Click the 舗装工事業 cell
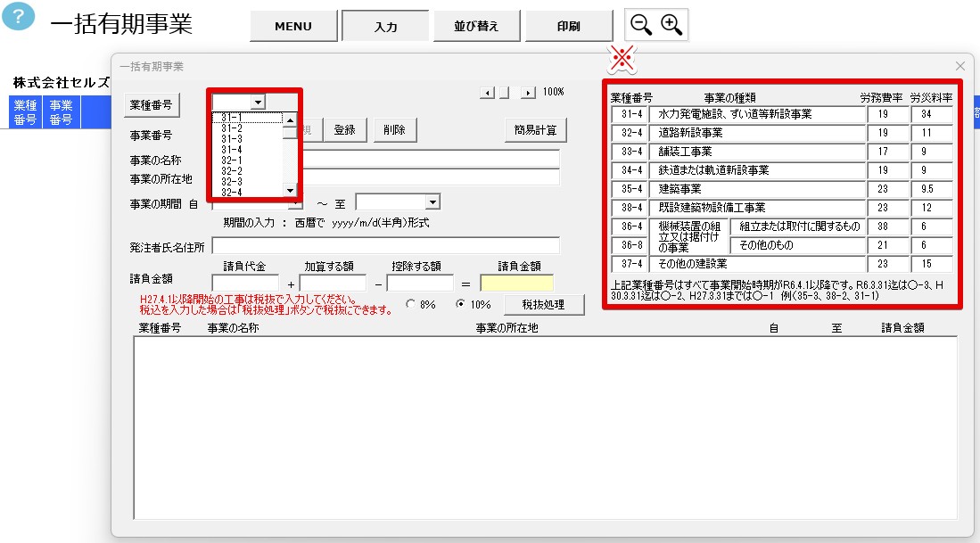980x543 pixels. [758, 152]
